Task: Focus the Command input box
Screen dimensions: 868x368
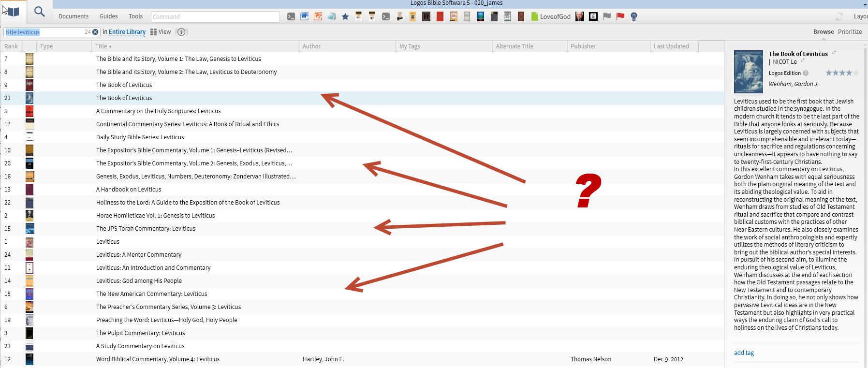Action: (215, 16)
